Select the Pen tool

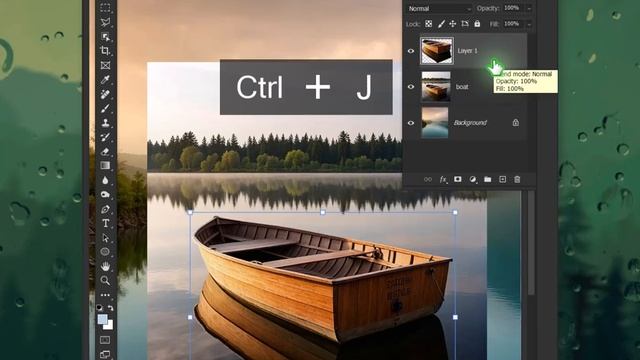[105, 209]
